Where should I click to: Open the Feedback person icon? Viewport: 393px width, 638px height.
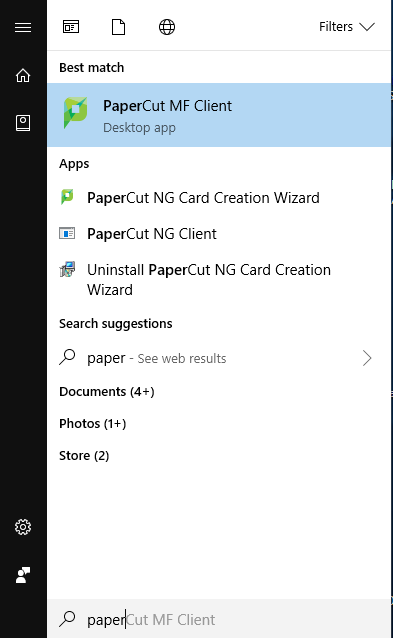tap(23, 575)
